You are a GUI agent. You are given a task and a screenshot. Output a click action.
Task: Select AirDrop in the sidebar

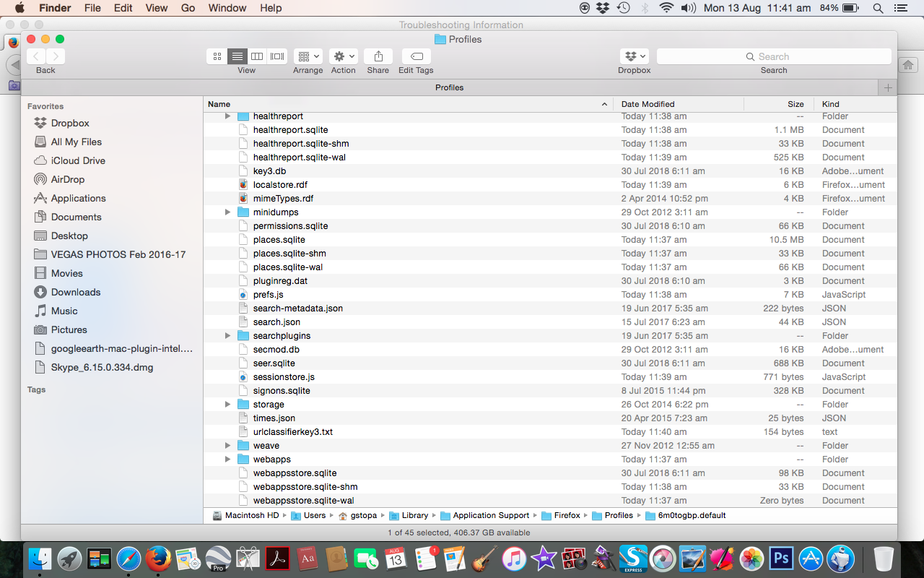pyautogui.click(x=68, y=179)
